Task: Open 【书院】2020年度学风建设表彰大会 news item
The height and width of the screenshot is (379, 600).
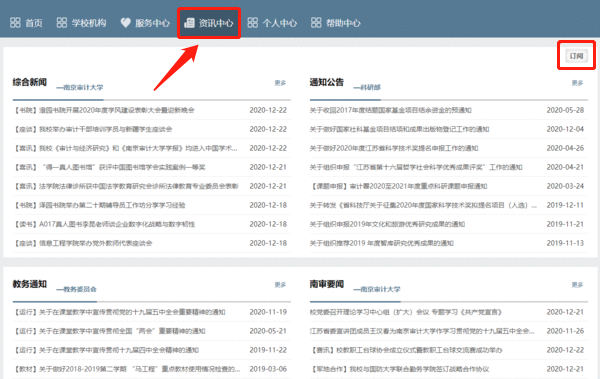Action: coord(104,110)
